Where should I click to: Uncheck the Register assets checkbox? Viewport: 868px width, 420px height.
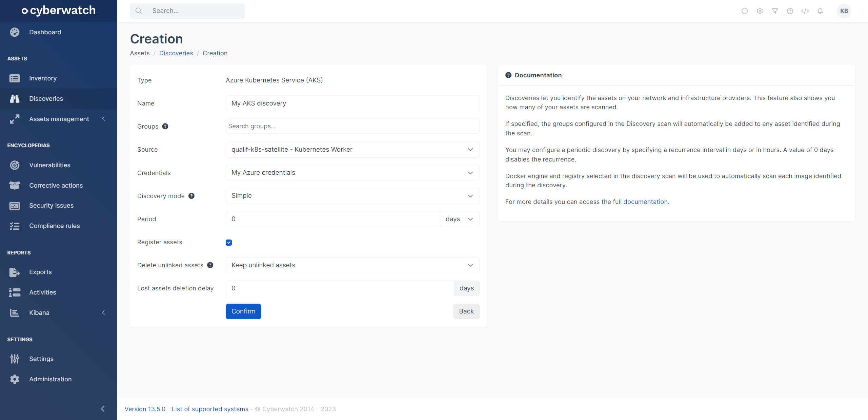[229, 243]
